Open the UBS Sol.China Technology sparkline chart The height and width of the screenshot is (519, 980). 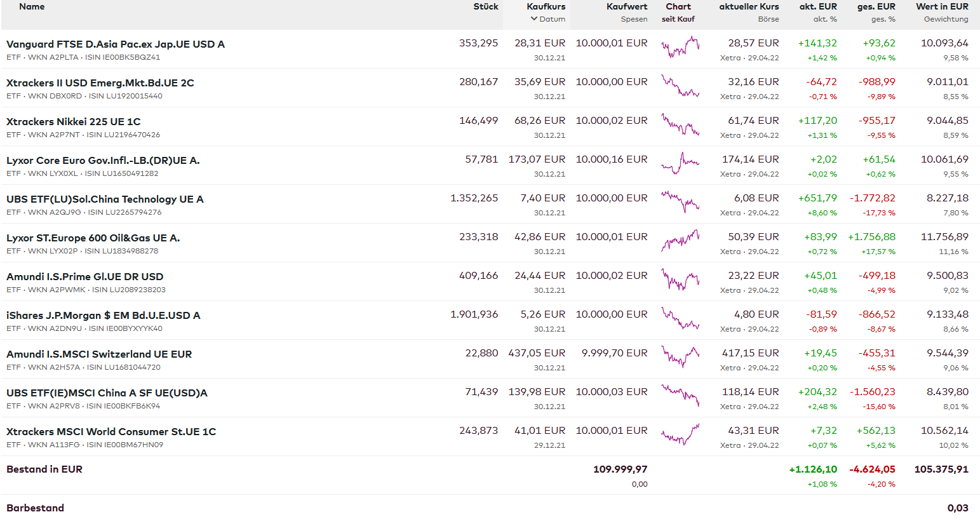[x=680, y=202]
